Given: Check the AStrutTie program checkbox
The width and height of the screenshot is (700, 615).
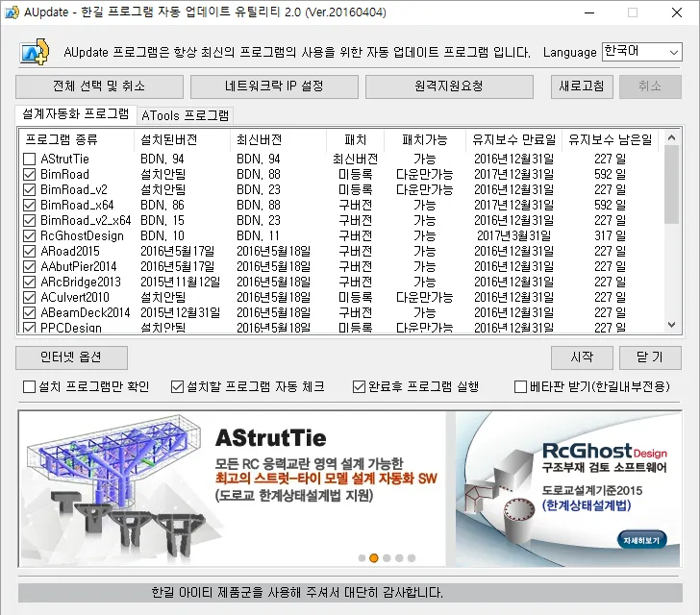Looking at the screenshot, I should [x=30, y=159].
